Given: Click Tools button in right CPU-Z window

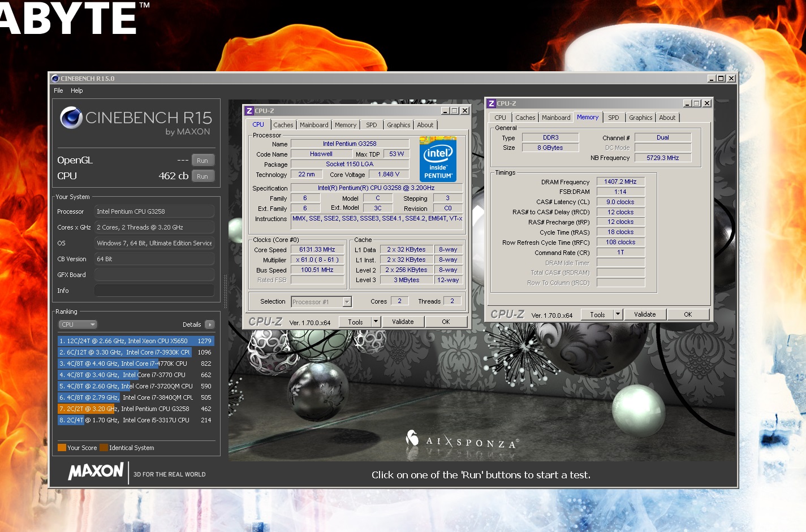Looking at the screenshot, I should 597,314.
